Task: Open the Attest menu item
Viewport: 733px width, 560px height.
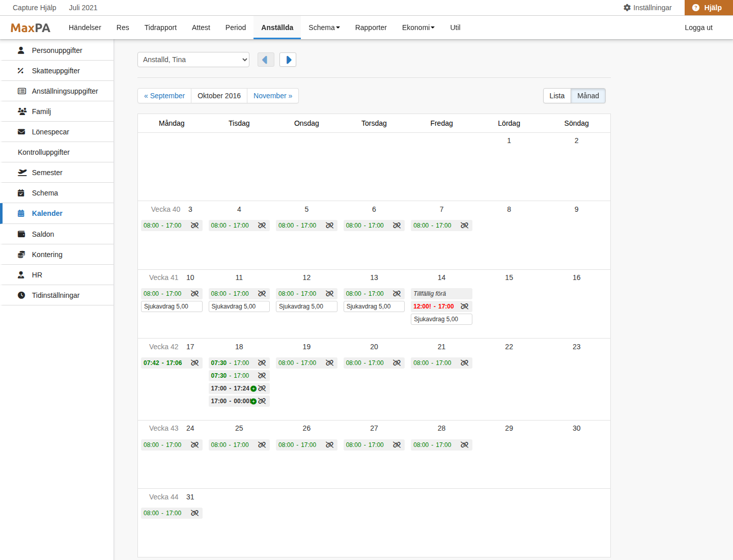Action: coord(201,27)
